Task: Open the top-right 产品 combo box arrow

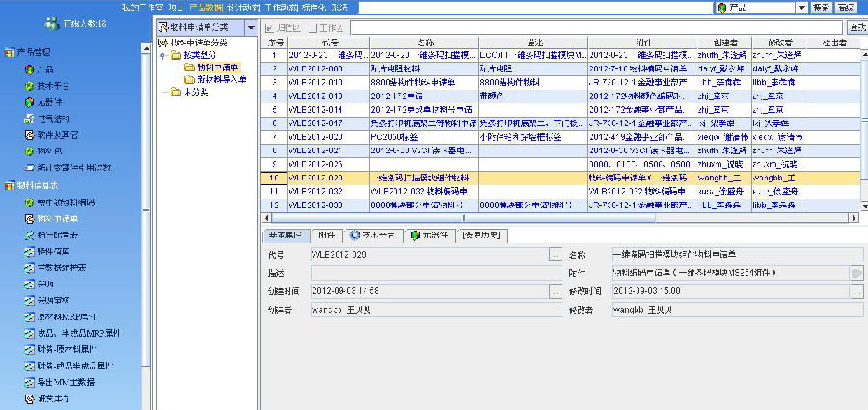Action: pyautogui.click(x=801, y=7)
